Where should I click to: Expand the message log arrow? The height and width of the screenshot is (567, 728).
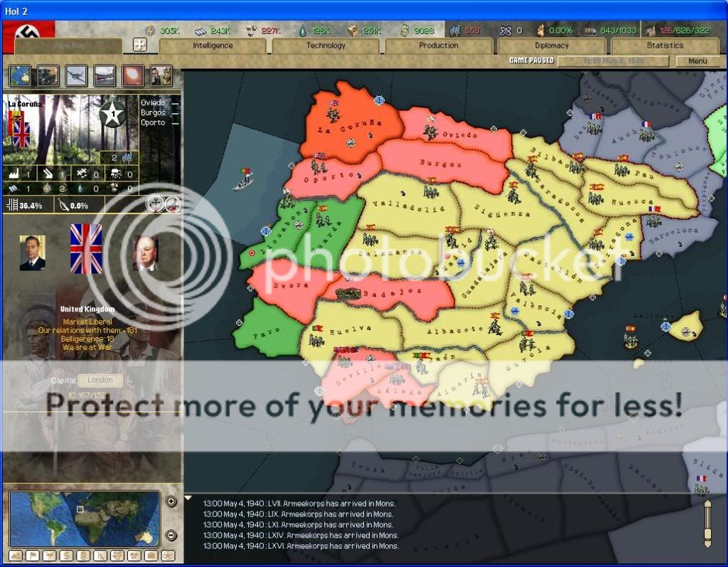tap(188, 498)
